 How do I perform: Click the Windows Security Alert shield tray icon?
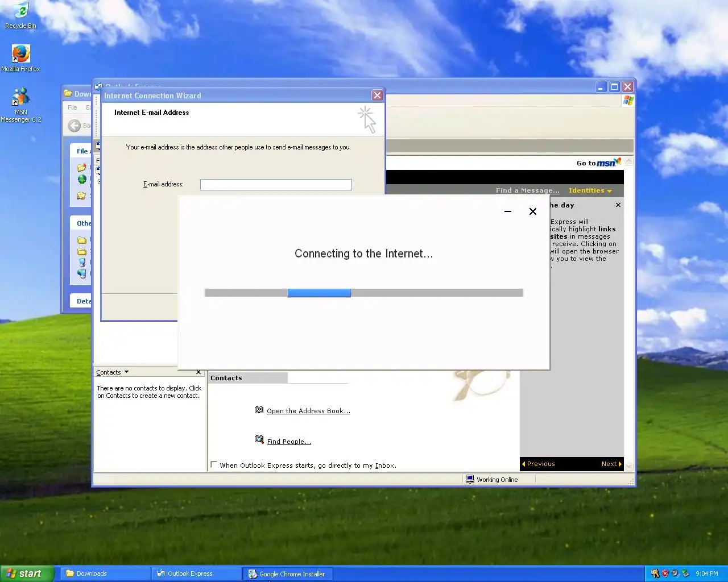point(665,573)
